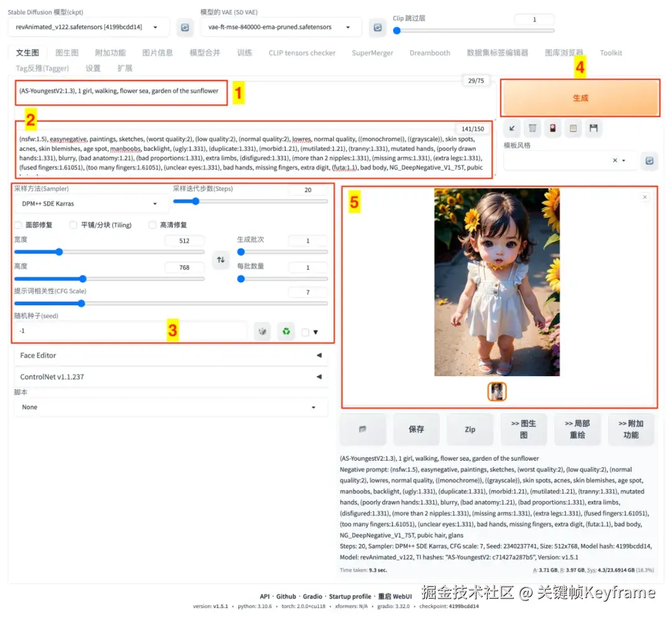
Task: Click the recycle icon to reuse last seed
Action: point(286,331)
